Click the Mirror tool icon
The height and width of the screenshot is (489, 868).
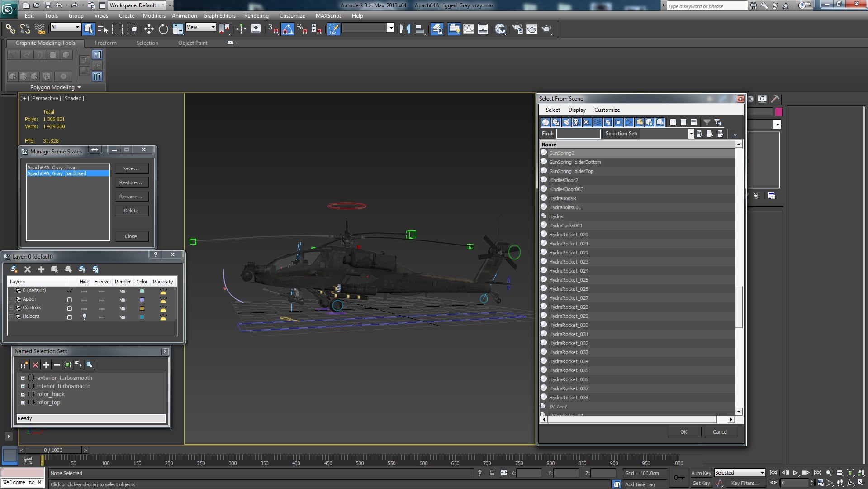[x=405, y=29]
